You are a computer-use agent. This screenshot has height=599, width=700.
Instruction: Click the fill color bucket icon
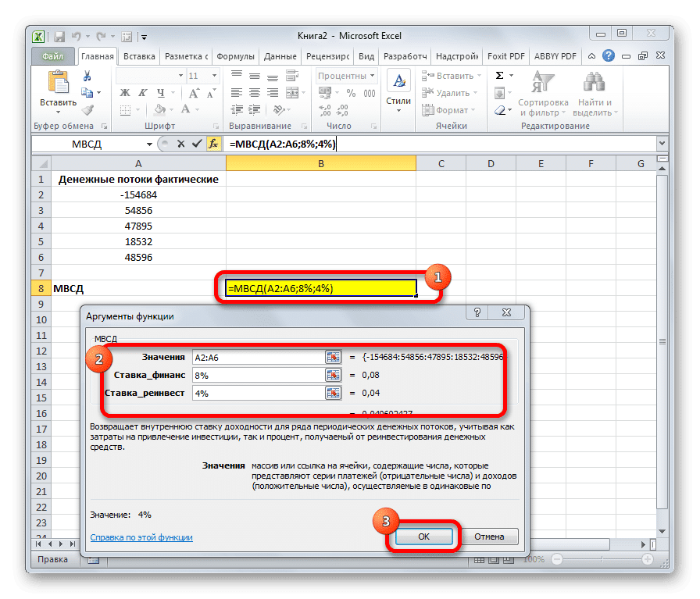click(160, 109)
